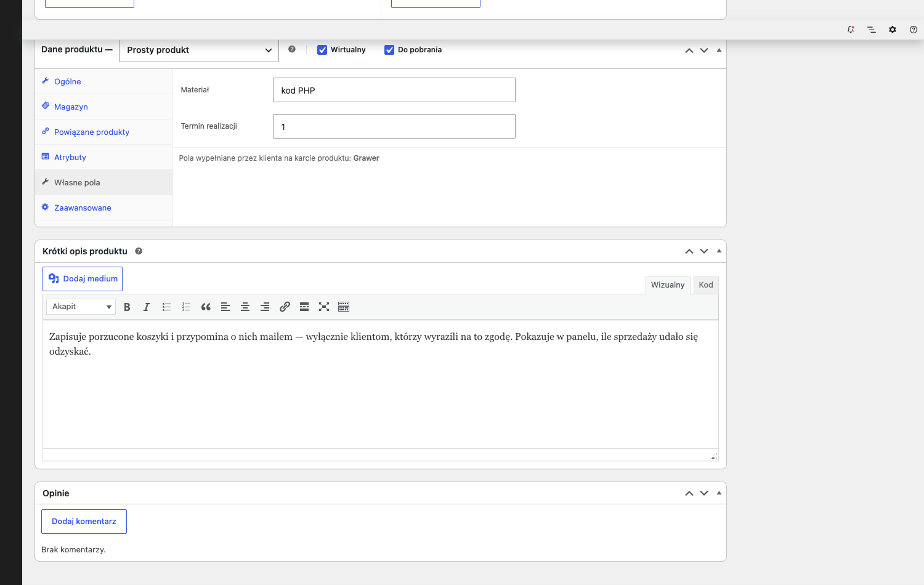The image size is (924, 585).
Task: Center align text in editor
Action: [x=245, y=307]
